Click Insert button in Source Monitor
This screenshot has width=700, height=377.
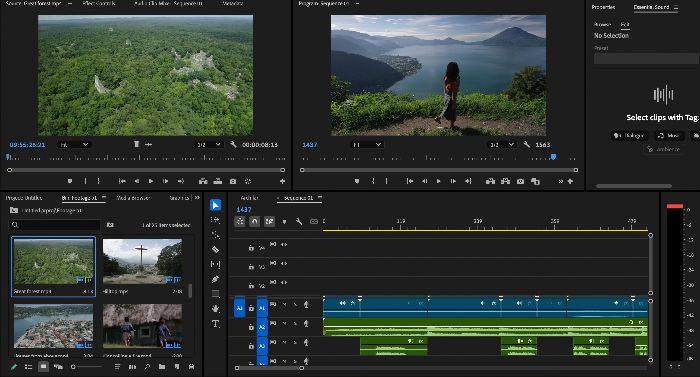203,181
